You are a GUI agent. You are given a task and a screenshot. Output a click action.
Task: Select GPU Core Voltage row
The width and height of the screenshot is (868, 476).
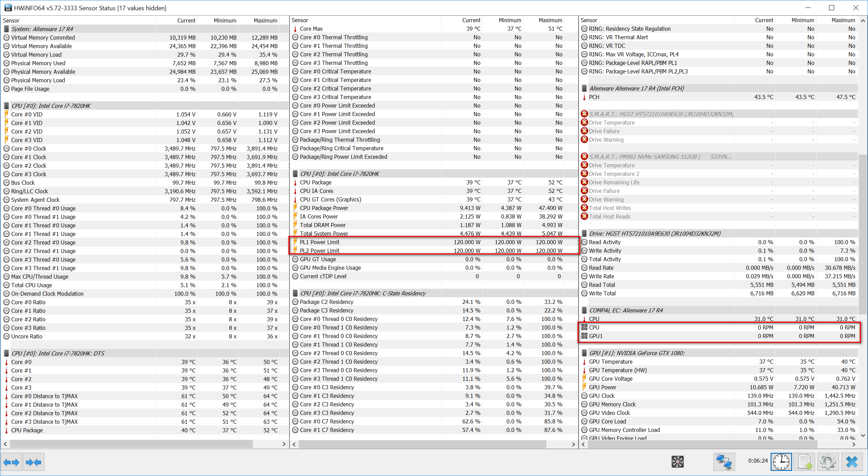719,379
